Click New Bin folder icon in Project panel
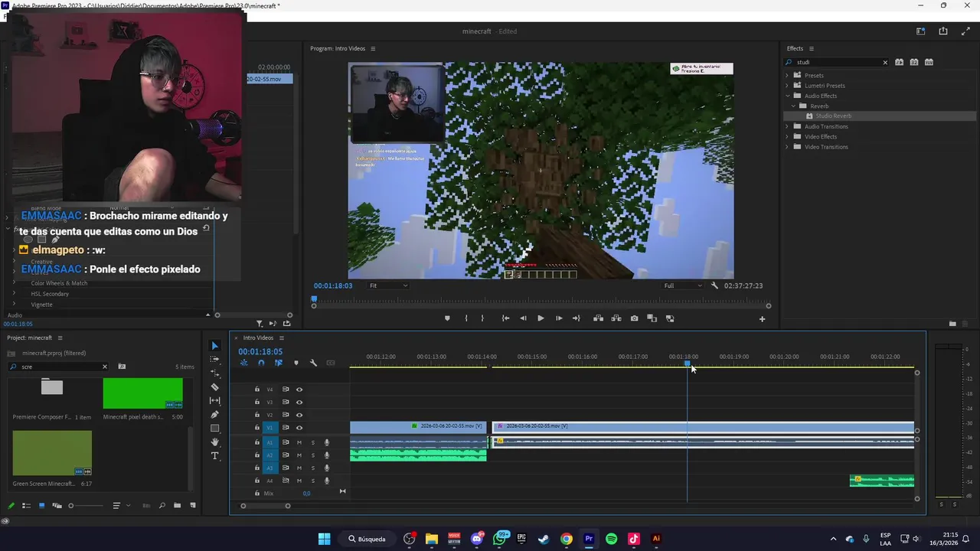980x551 pixels. (x=178, y=506)
